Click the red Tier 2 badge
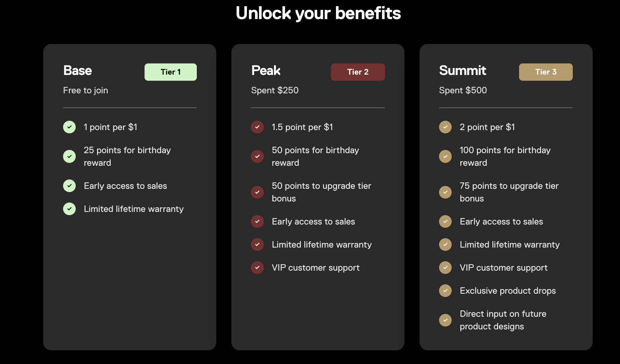Screen dimensions: 620x364 pos(358,72)
